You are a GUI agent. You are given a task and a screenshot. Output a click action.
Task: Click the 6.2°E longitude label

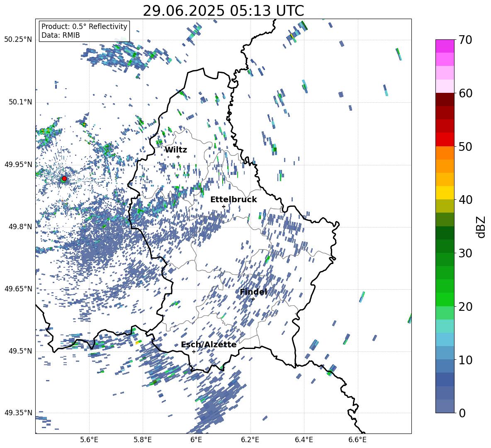[250, 440]
